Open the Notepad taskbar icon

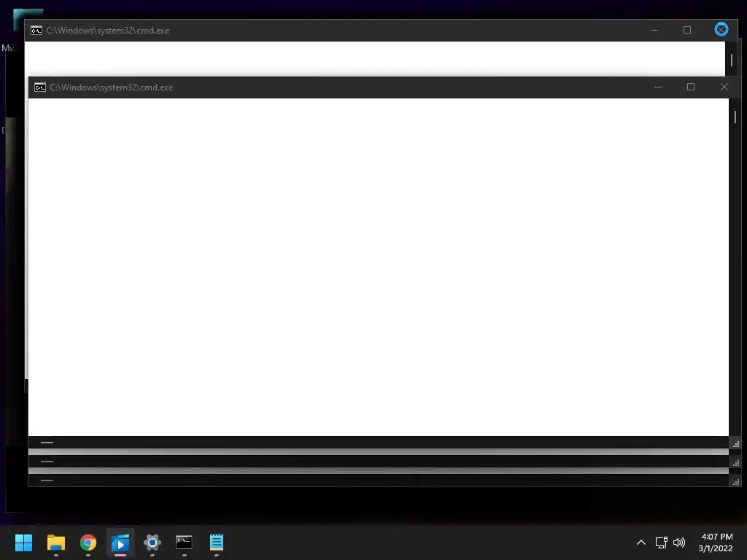217,542
